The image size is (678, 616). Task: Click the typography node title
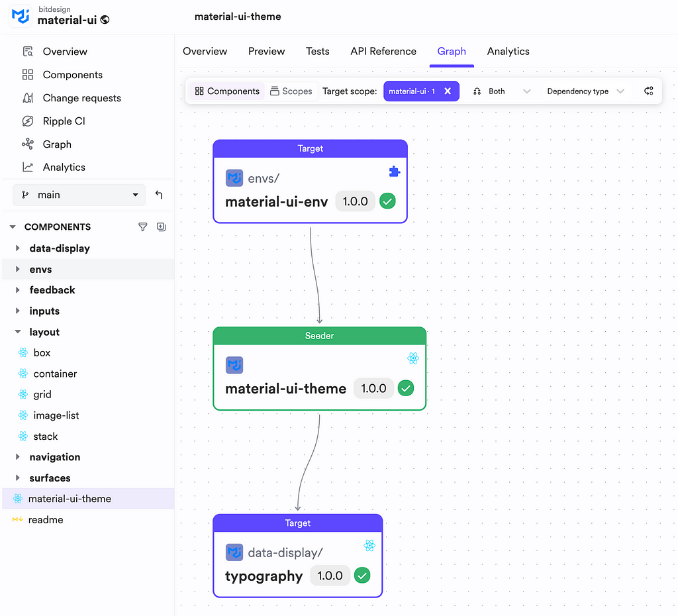264,576
